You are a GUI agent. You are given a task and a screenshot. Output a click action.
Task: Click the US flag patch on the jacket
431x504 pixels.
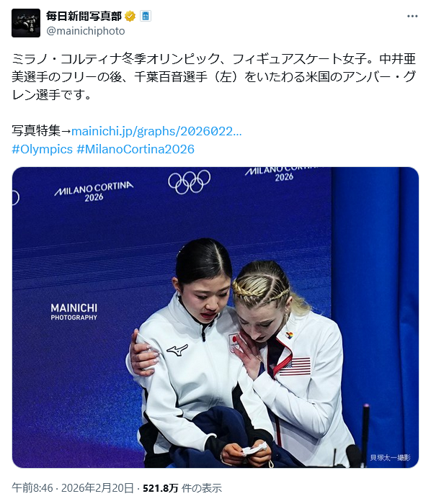click(x=295, y=366)
